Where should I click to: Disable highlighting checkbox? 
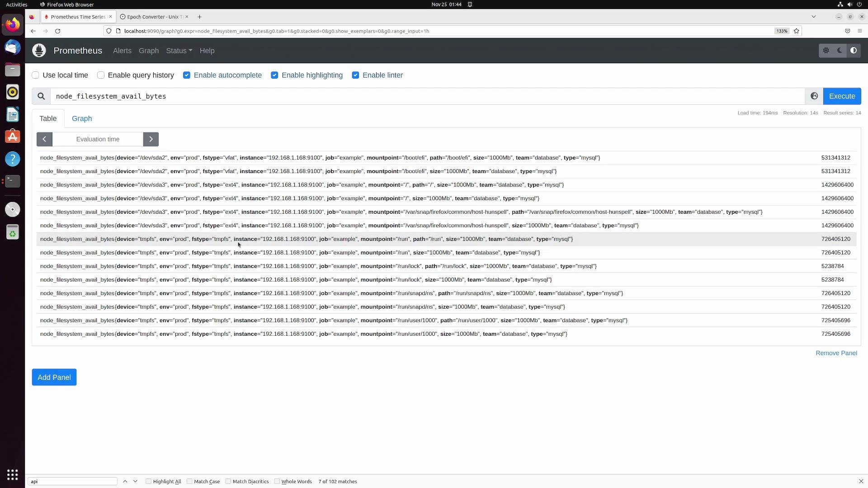(x=274, y=75)
